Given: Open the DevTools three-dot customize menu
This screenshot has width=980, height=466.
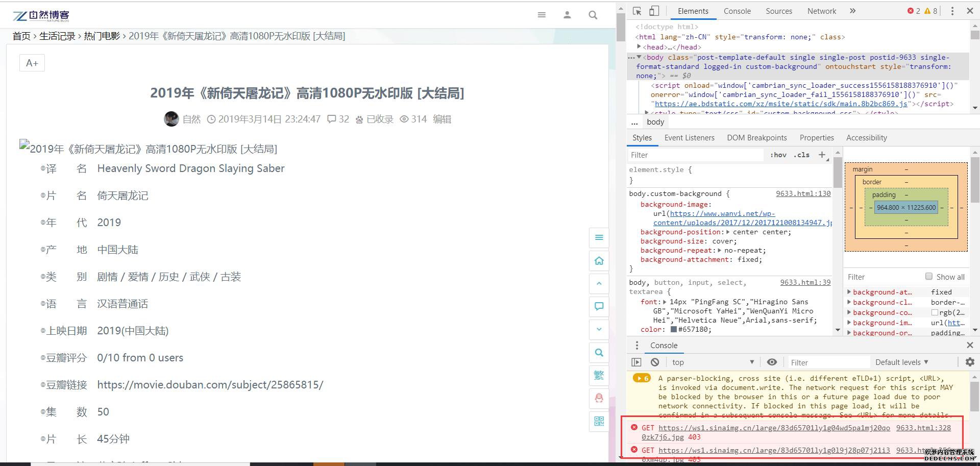Looking at the screenshot, I should tap(952, 11).
